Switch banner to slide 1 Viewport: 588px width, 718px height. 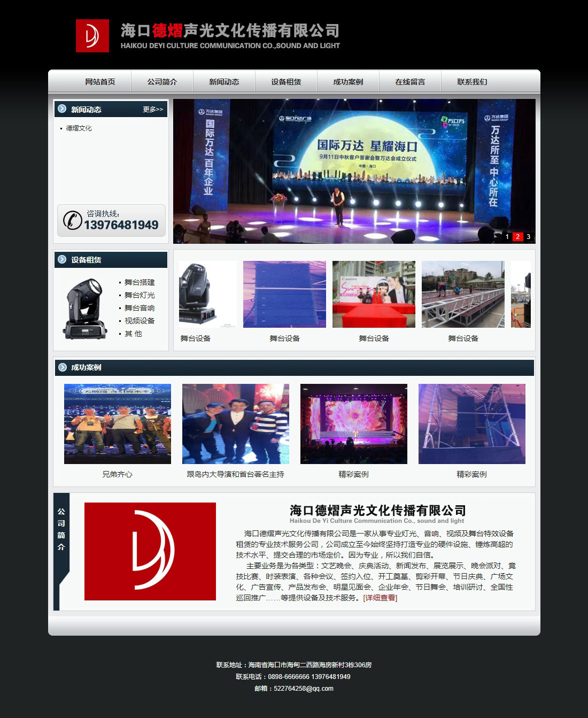pos(507,237)
